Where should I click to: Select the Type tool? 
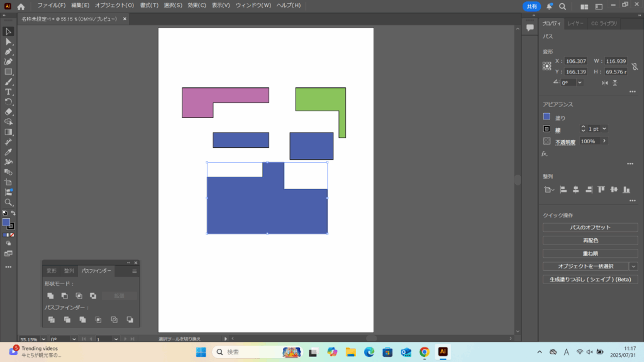[x=9, y=92]
